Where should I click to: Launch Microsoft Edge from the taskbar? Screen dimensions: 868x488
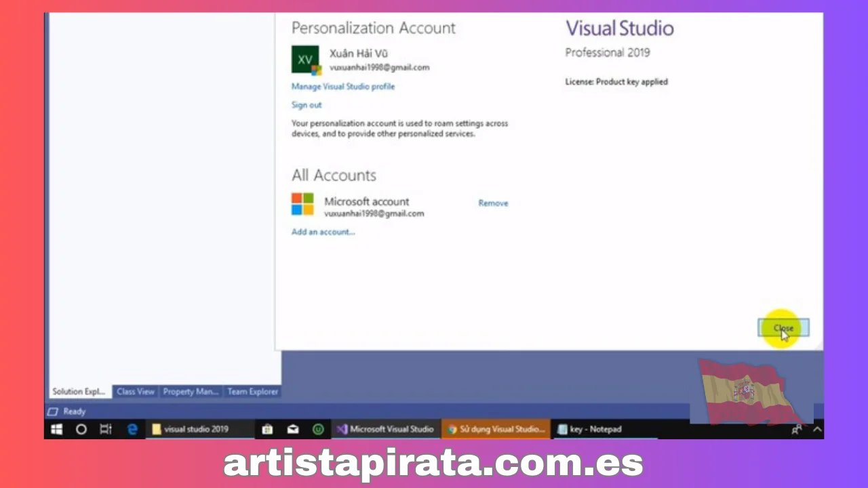click(133, 429)
